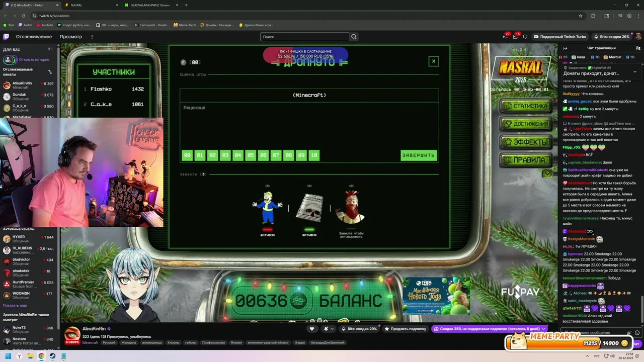
Task: Click the Открыть истории link
Action: (34, 59)
